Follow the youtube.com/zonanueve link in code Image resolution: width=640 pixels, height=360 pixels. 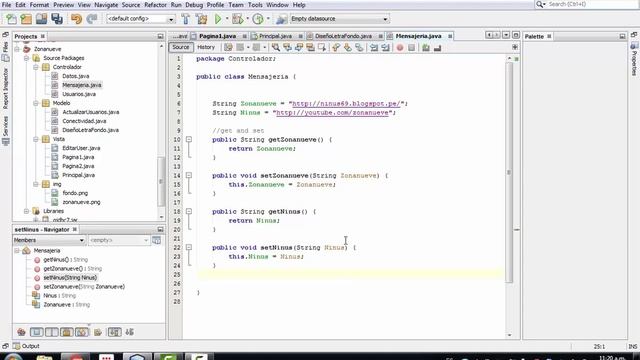point(332,113)
